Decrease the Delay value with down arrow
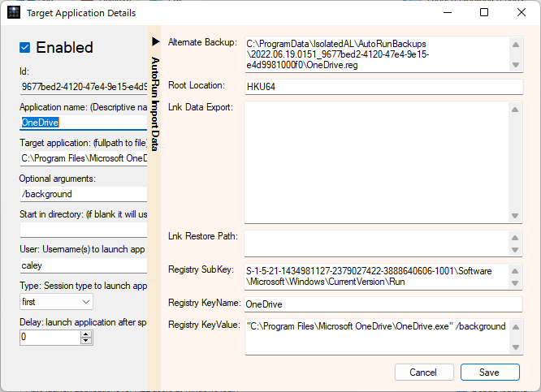Viewport: 541px width, 392px height. [86, 341]
